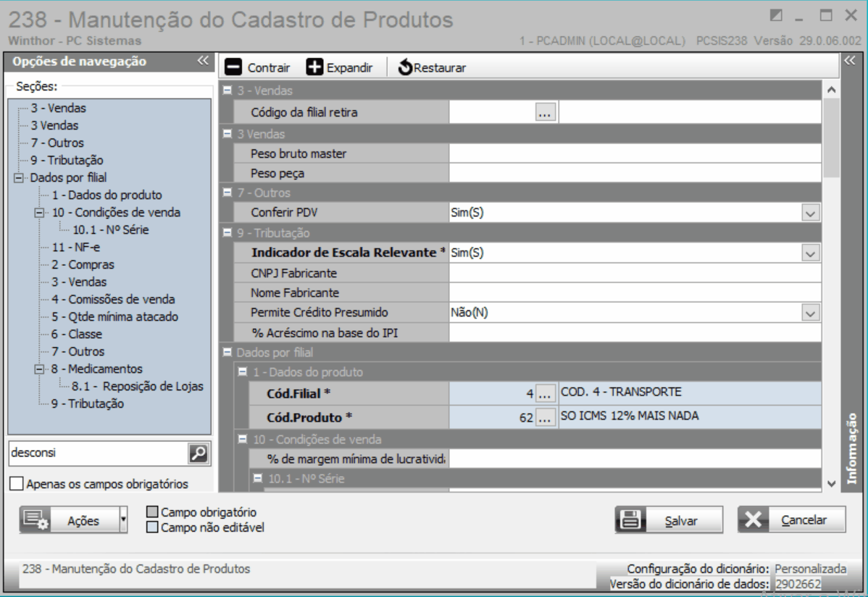Click dictionary version value 2902662

tap(798, 584)
